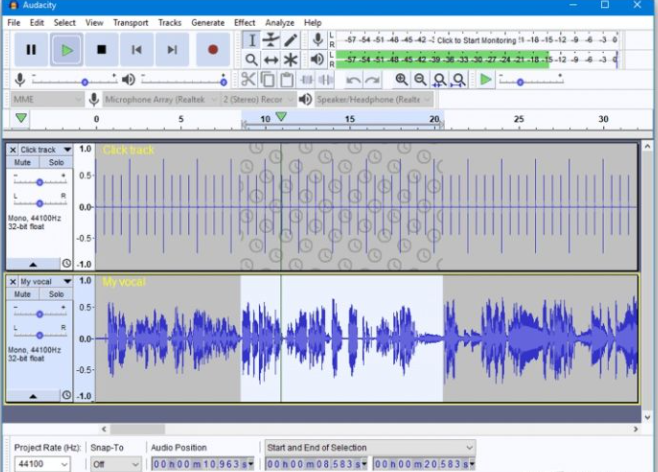Stop playback with the Stop button

102,50
